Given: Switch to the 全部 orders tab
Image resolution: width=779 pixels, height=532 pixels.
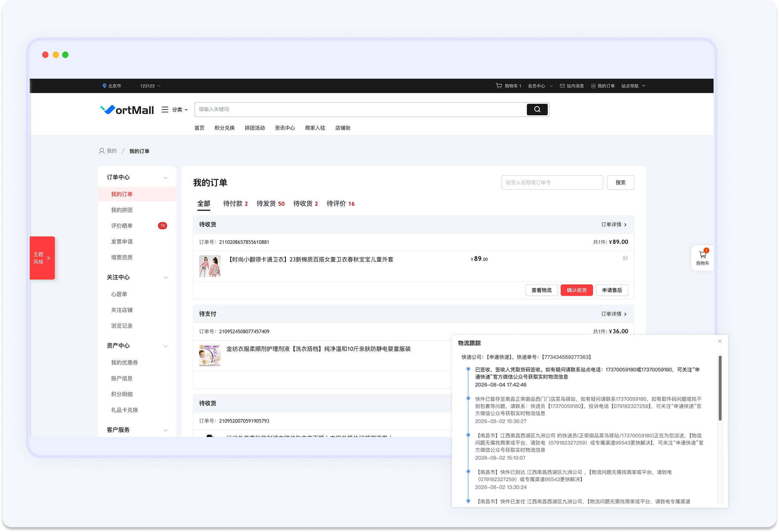Looking at the screenshot, I should [x=204, y=204].
